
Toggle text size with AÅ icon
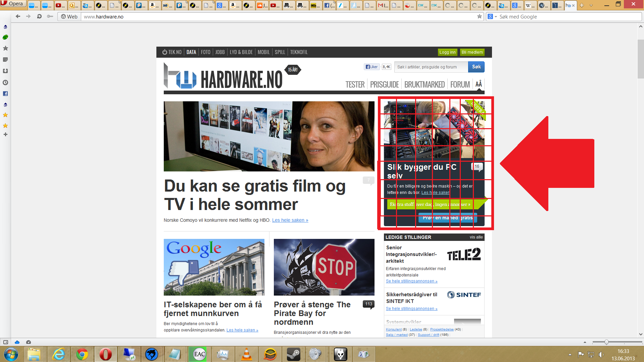(x=479, y=84)
